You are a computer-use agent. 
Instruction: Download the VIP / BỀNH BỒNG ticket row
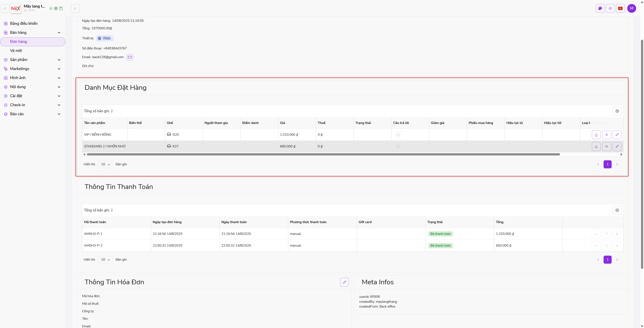coord(596,135)
